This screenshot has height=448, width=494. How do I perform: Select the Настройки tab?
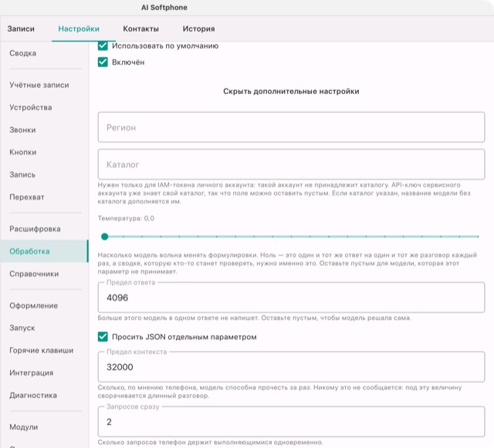click(x=79, y=29)
